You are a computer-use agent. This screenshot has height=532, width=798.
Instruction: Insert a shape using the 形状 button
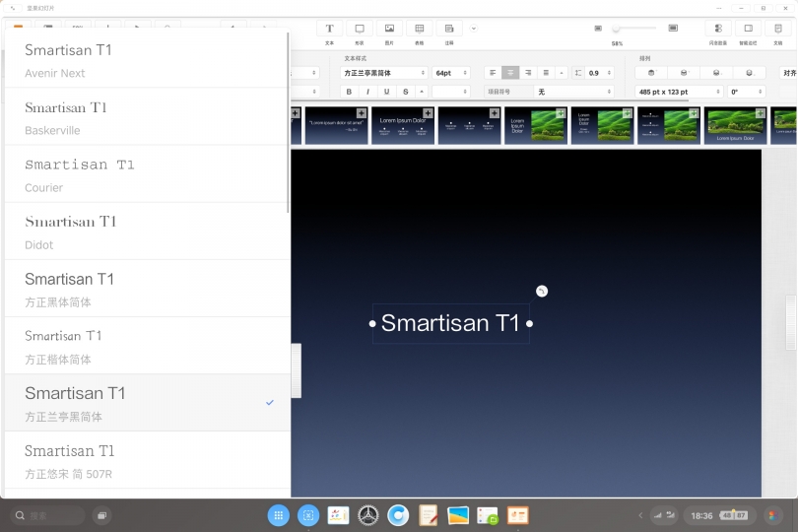click(x=360, y=29)
